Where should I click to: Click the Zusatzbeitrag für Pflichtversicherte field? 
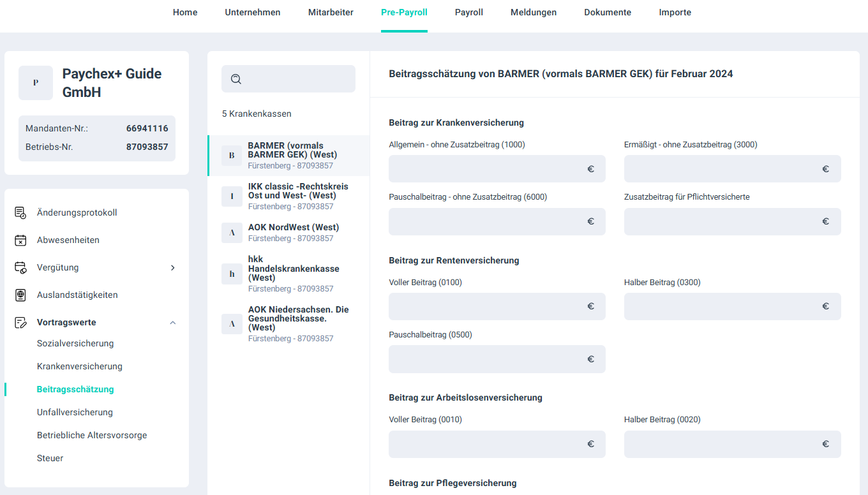[733, 221]
